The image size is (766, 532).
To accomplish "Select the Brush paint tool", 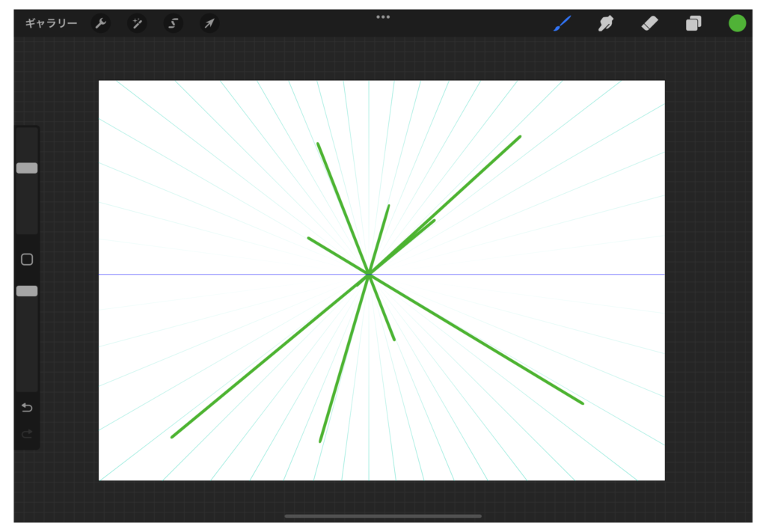I will point(562,23).
